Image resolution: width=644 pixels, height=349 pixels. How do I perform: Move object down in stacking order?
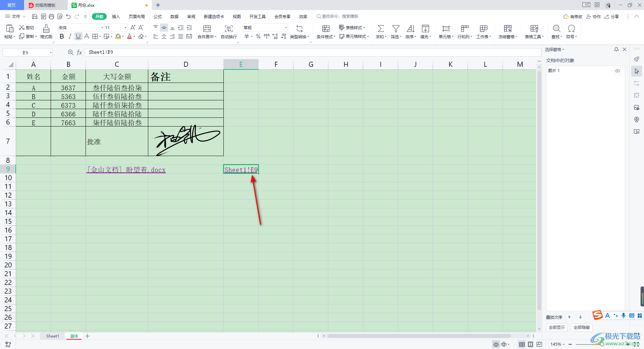pos(580,317)
